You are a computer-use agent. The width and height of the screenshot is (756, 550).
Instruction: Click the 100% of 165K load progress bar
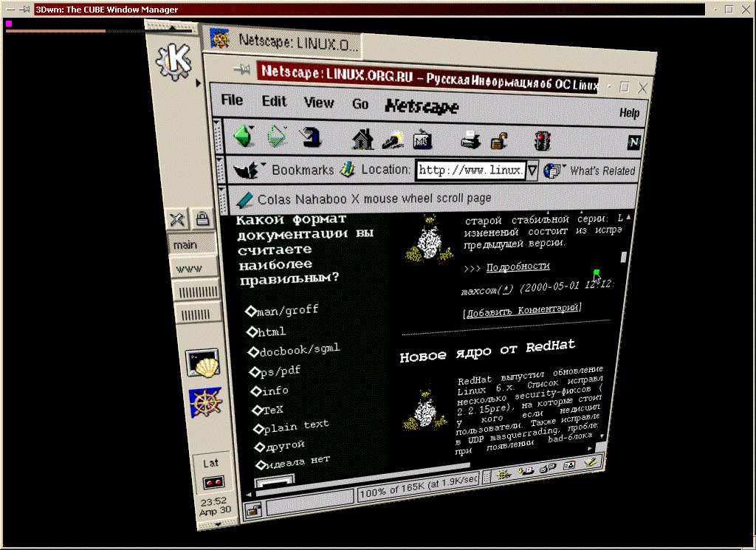coord(418,488)
